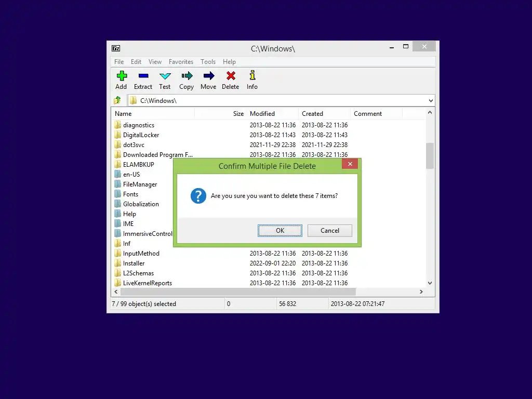This screenshot has width=532, height=399.
Task: Open the View menu
Action: tap(155, 62)
